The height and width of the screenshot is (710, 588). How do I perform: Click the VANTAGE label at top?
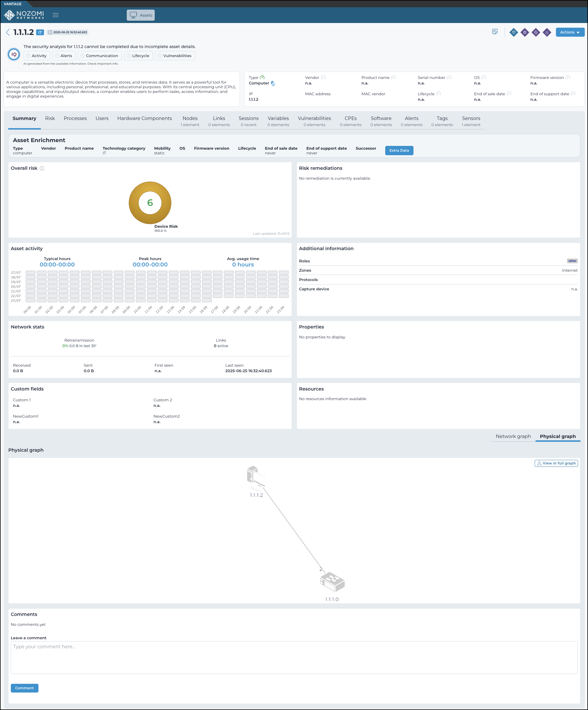pyautogui.click(x=13, y=4)
